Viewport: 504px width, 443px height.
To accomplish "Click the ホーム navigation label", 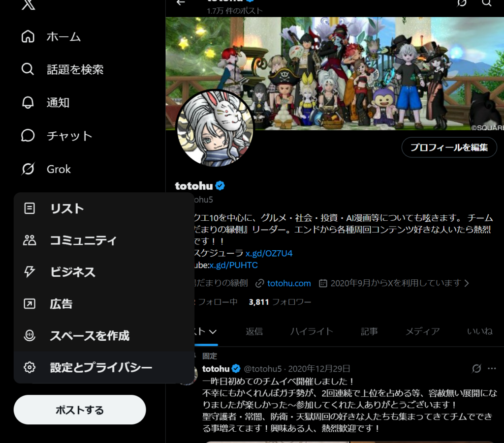I will [63, 36].
